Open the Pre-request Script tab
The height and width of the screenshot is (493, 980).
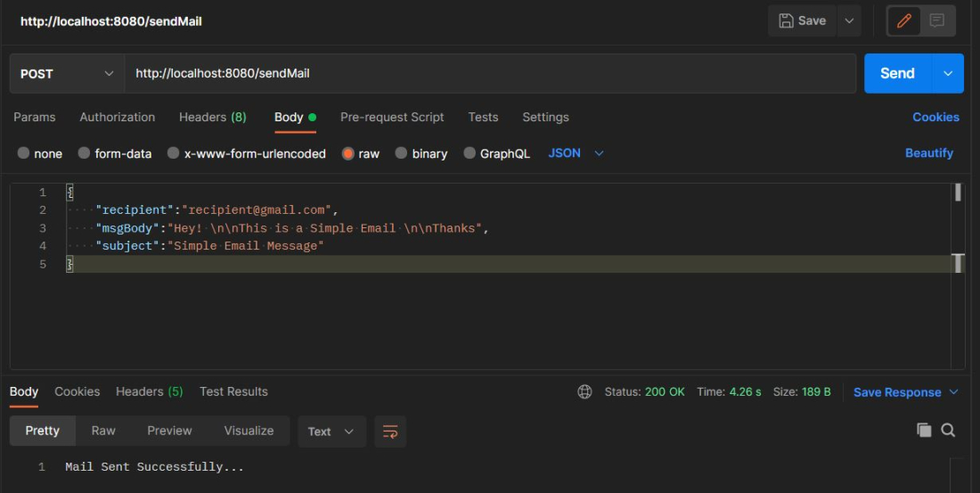pos(392,117)
